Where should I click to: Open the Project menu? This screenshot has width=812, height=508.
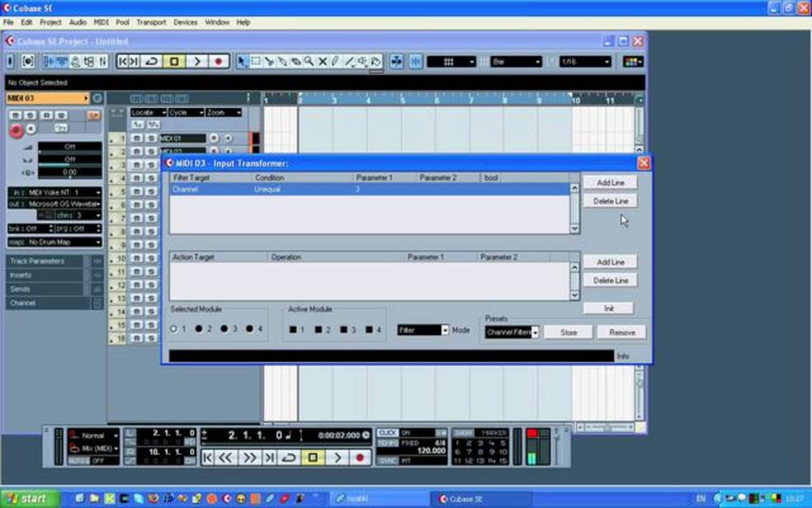(x=51, y=22)
